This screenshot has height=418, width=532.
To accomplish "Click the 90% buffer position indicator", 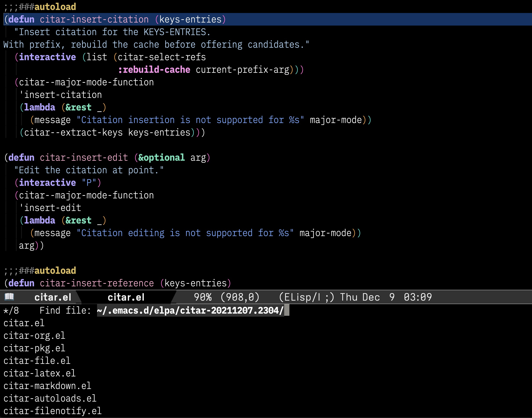I will (203, 297).
